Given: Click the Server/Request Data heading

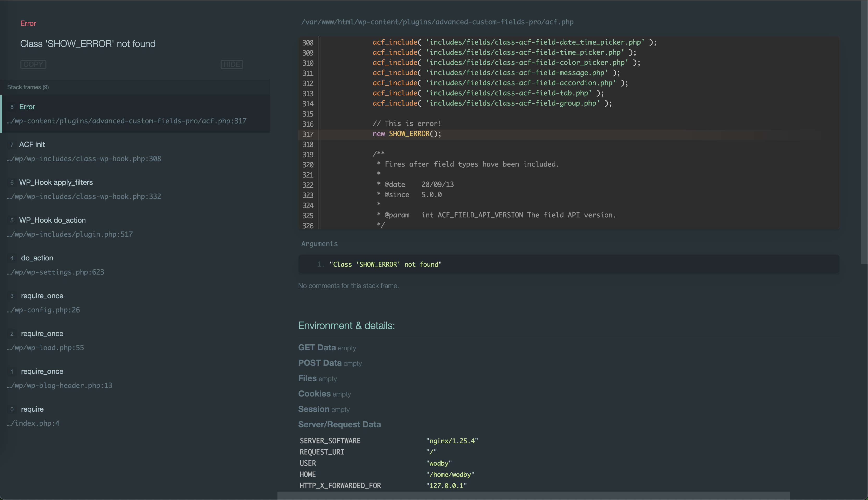Looking at the screenshot, I should (x=339, y=424).
